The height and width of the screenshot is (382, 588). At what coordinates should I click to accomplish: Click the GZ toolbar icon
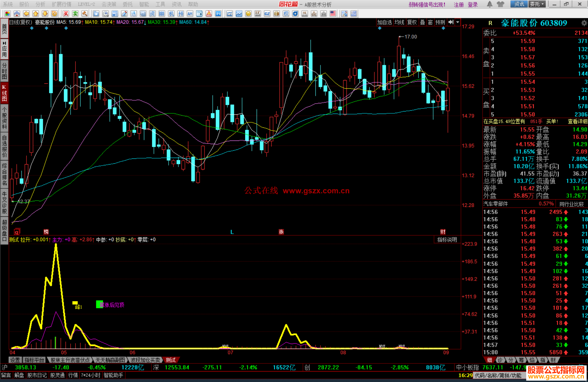click(267, 14)
